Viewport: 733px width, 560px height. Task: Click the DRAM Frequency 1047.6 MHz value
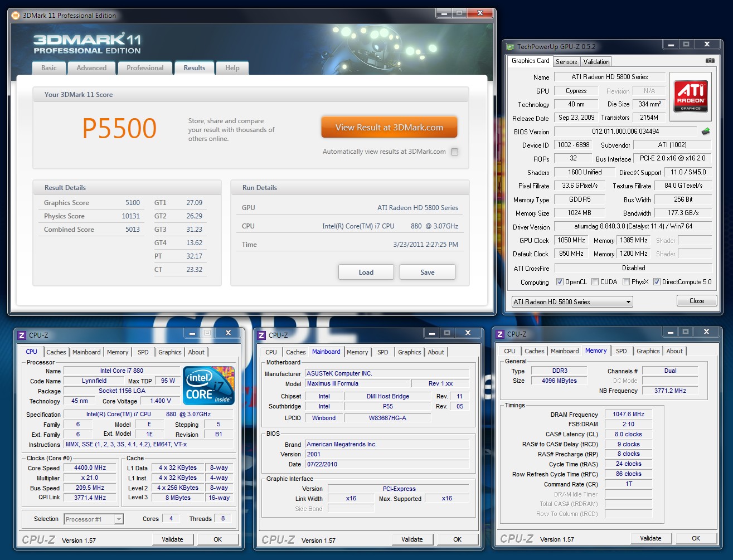point(629,415)
